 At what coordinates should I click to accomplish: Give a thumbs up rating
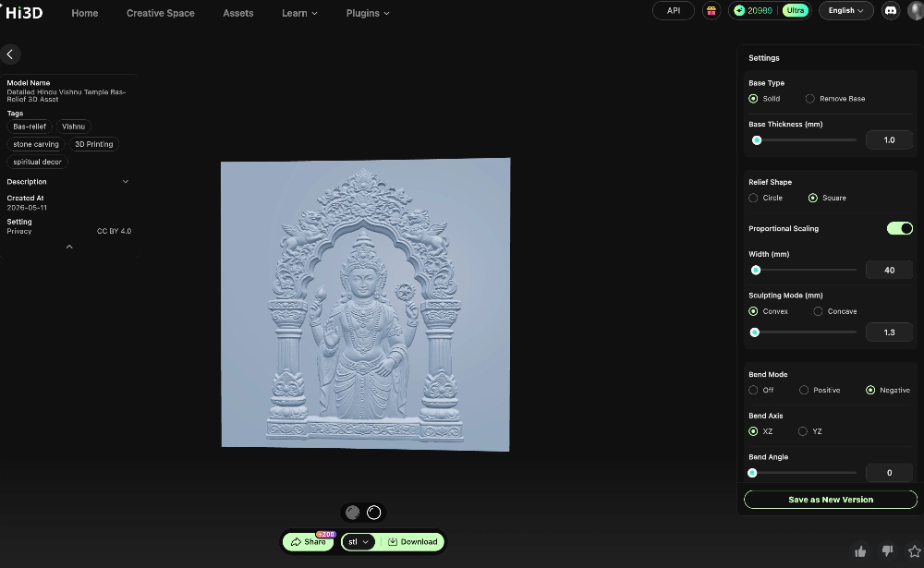tap(860, 551)
